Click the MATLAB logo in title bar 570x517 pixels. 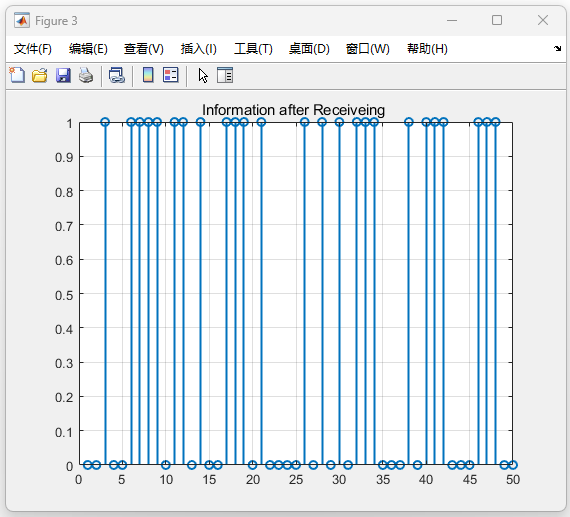click(x=22, y=21)
